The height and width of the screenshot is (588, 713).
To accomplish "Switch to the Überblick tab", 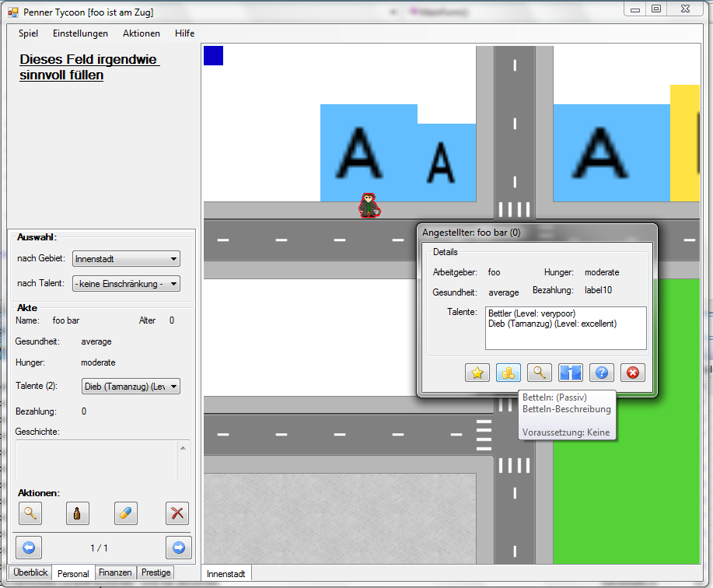I will pos(30,572).
